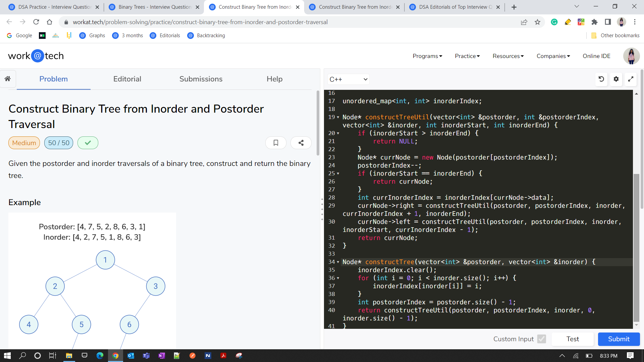Screen dimensions: 644x362
Task: Click the Medium difficulty badge
Action: pos(24,143)
